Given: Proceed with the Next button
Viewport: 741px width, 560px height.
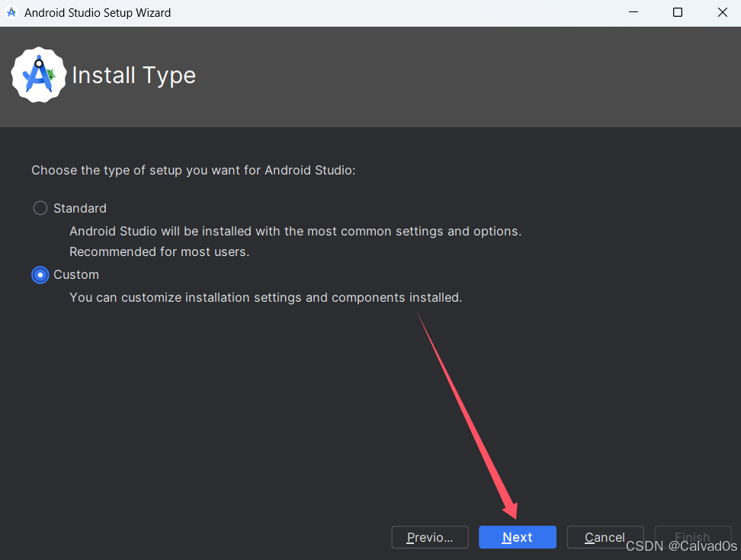Looking at the screenshot, I should [518, 537].
